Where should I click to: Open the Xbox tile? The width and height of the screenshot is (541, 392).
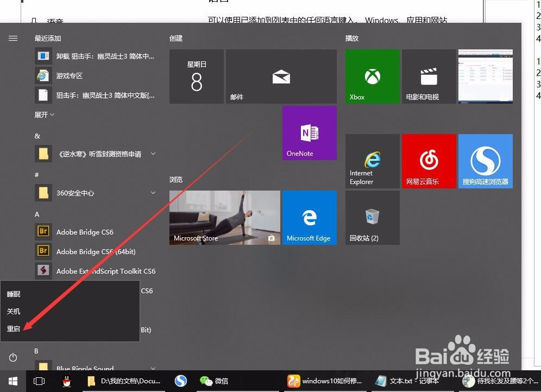pos(372,76)
